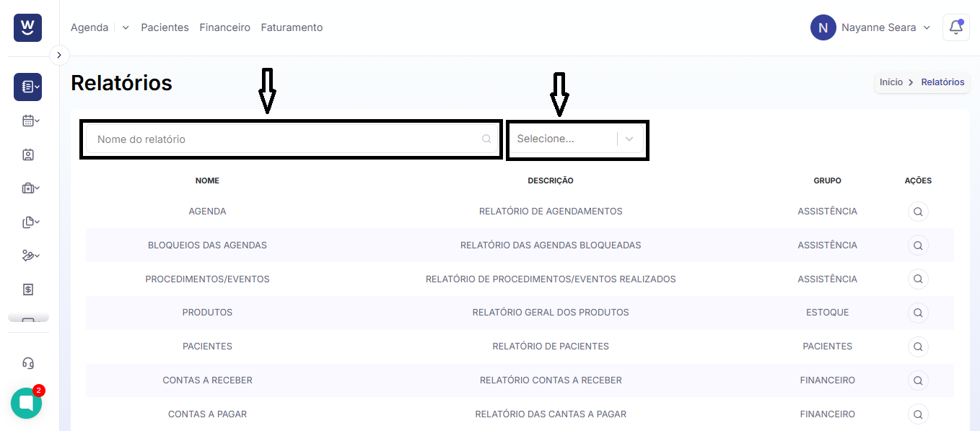View the BLOQUEIOS DAS AGENDAS report via magnifier
The image size is (980, 431).
(918, 245)
